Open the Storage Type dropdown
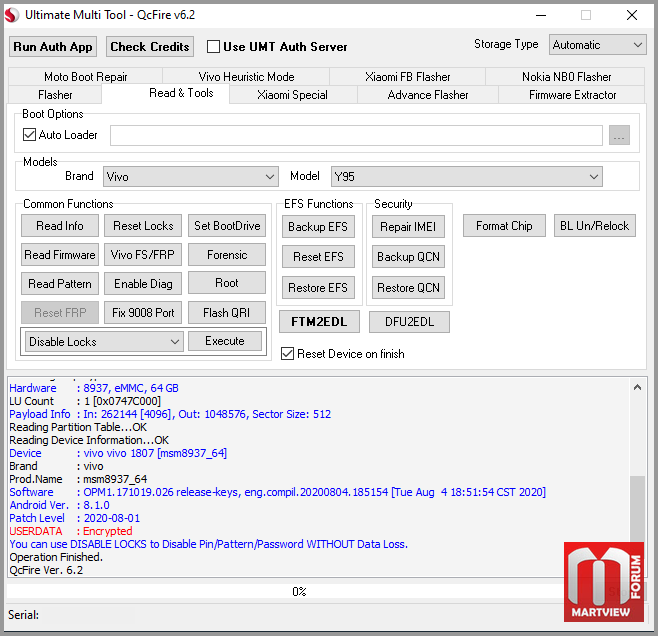This screenshot has width=658, height=636. coord(597,45)
